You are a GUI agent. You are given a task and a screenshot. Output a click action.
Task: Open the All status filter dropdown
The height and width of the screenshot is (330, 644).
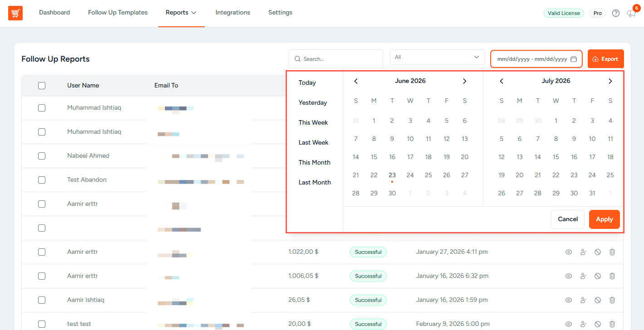tap(437, 57)
